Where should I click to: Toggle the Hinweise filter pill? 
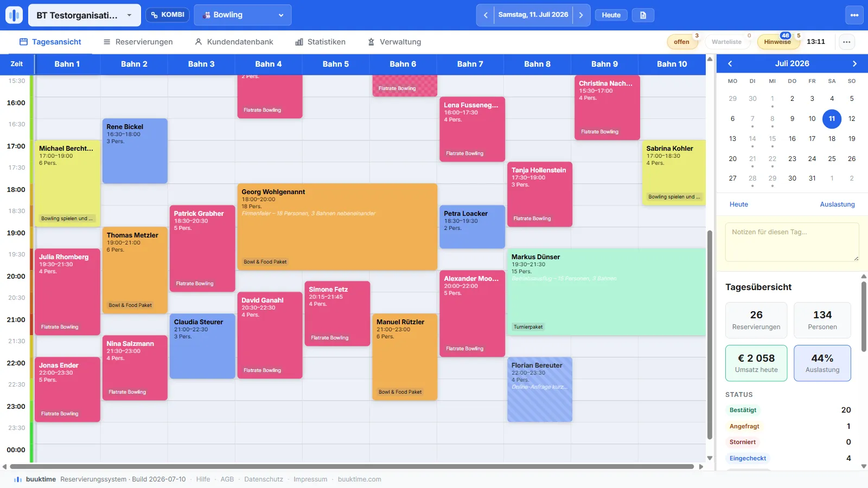[x=777, y=42]
